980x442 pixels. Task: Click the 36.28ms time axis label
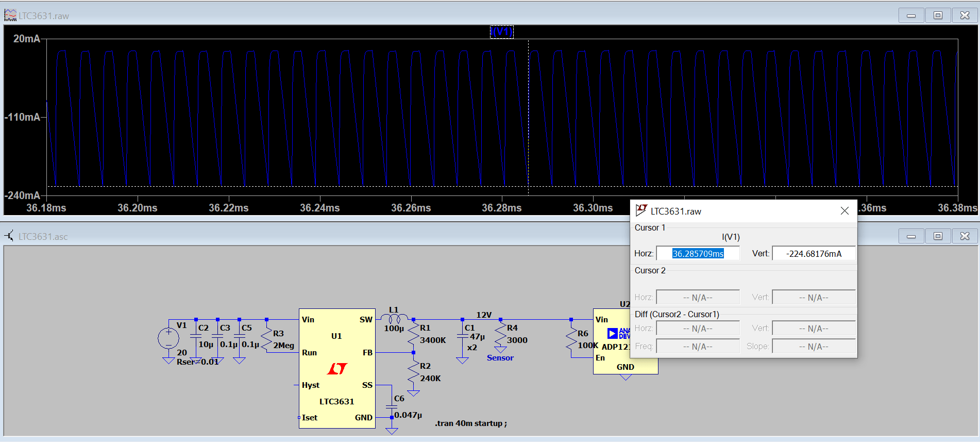502,208
